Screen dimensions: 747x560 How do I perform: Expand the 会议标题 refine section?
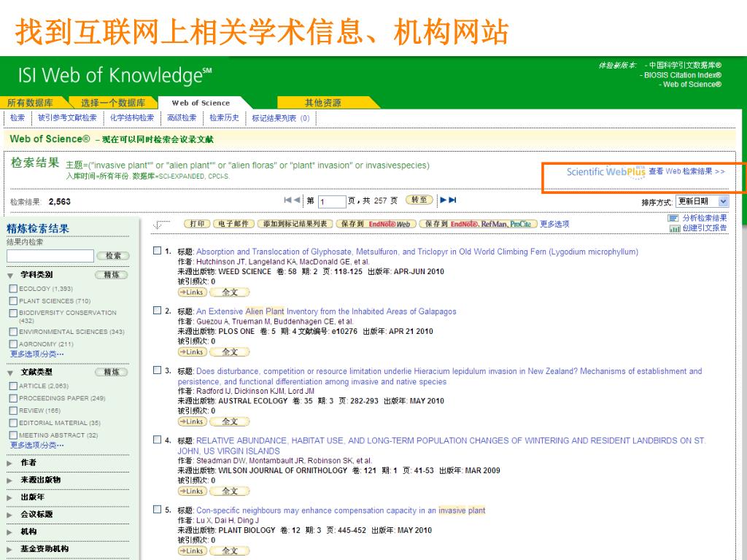pyautogui.click(x=10, y=515)
